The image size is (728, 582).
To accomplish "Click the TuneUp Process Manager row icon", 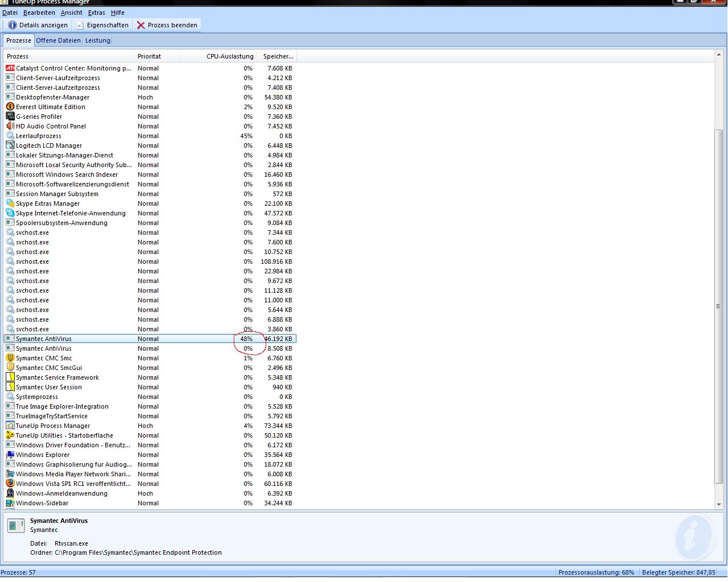I will click(x=10, y=426).
